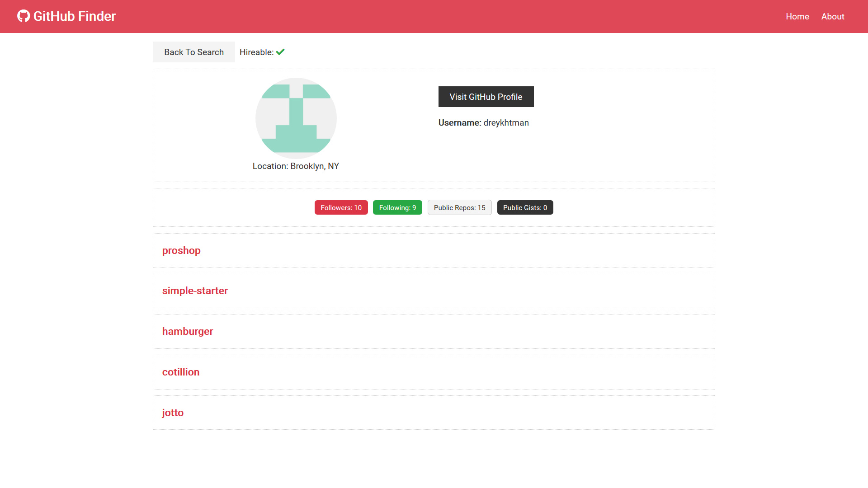Viewport: 868px width, 488px height.
Task: Click the green Following badge icon
Action: coord(398,207)
